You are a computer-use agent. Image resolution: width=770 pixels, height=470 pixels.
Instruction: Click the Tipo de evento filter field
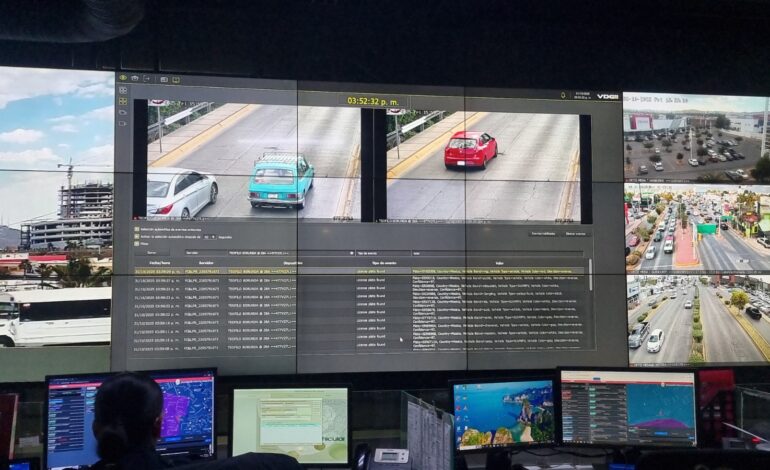point(383,253)
